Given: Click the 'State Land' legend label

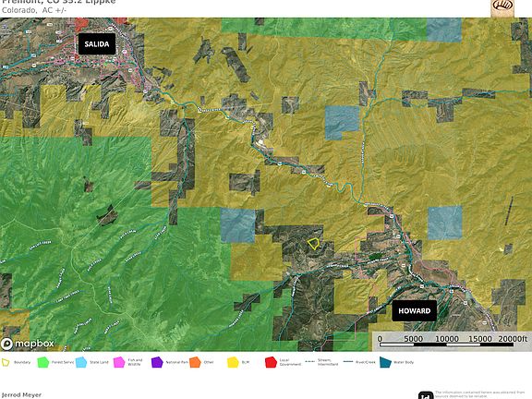Looking at the screenshot, I should (99, 362).
